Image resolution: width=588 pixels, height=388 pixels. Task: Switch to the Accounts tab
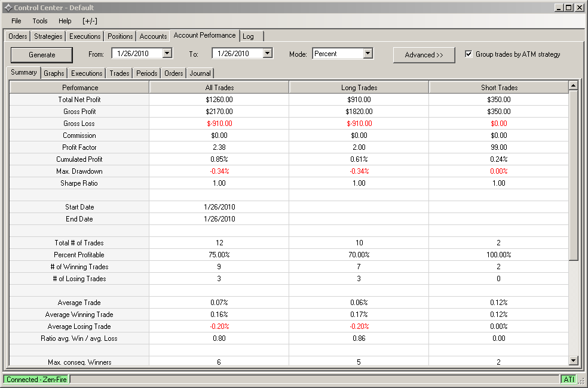(x=153, y=36)
